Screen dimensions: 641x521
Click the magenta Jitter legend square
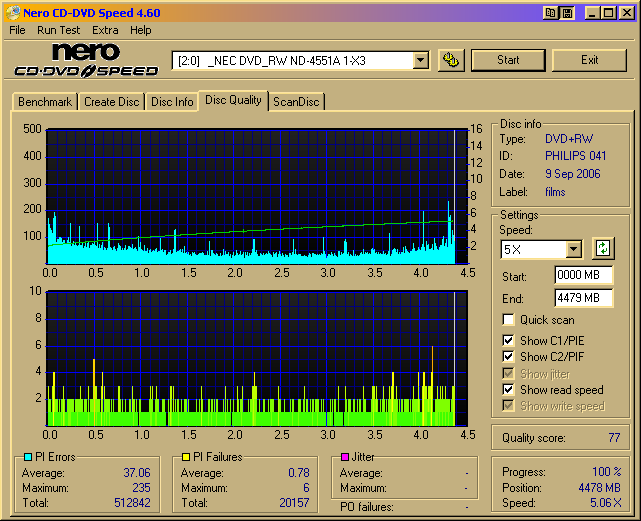[x=346, y=458]
